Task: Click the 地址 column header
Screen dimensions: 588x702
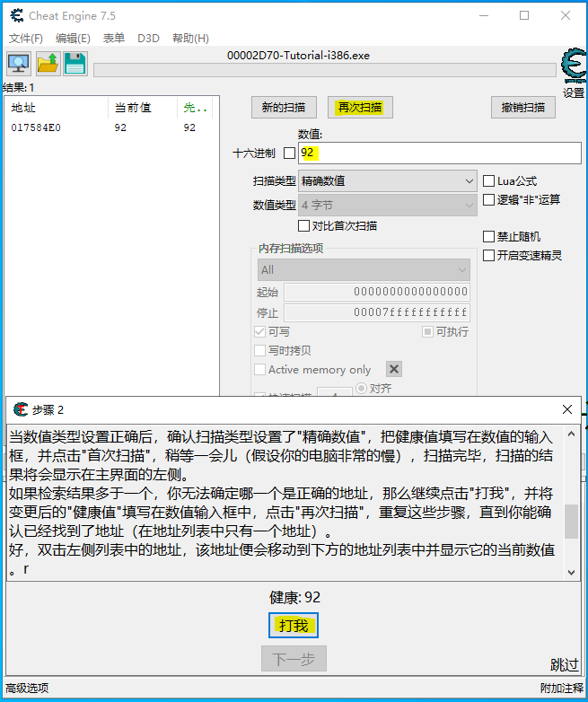Action: (57, 108)
